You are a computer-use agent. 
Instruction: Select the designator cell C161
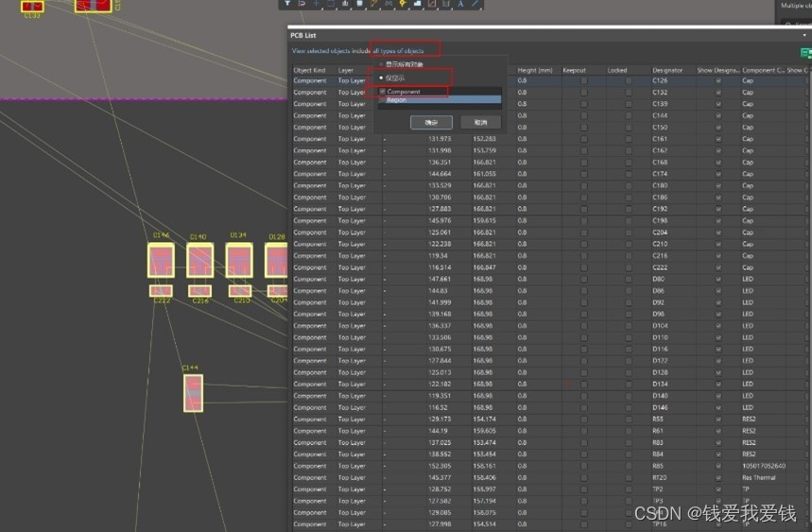coord(660,139)
